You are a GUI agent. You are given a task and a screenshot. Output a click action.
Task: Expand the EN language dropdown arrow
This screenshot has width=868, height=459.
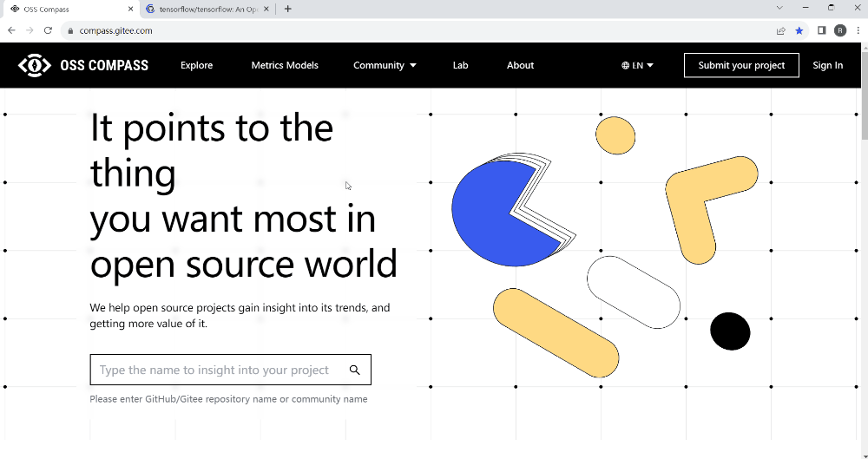(650, 65)
